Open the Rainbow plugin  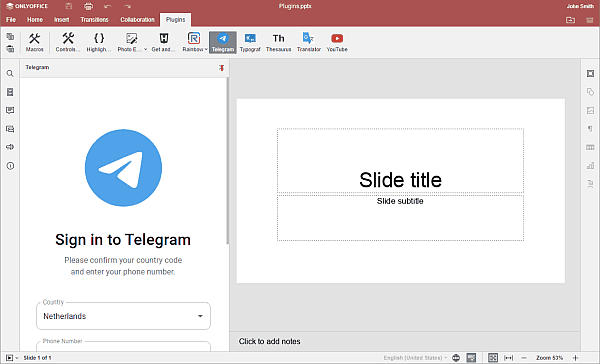(x=193, y=42)
